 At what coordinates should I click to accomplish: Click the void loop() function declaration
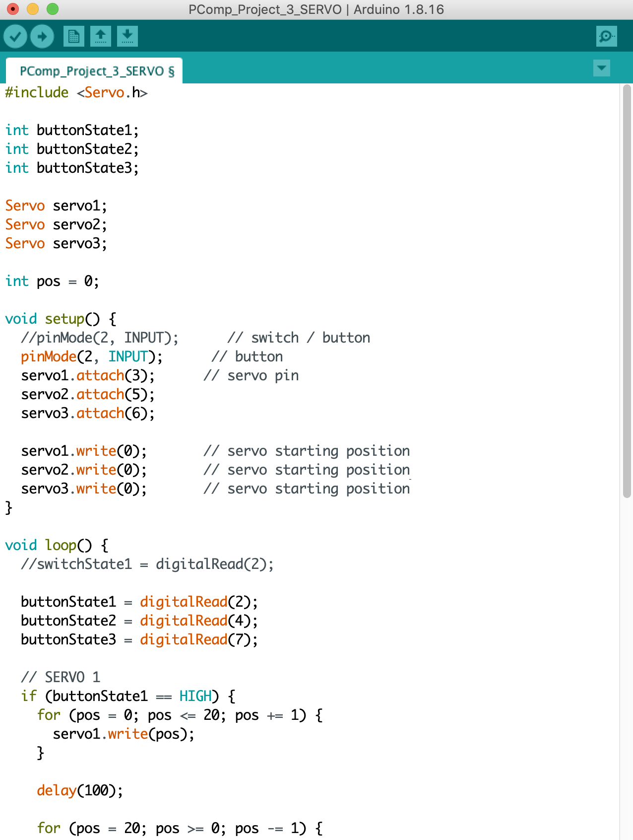(57, 546)
